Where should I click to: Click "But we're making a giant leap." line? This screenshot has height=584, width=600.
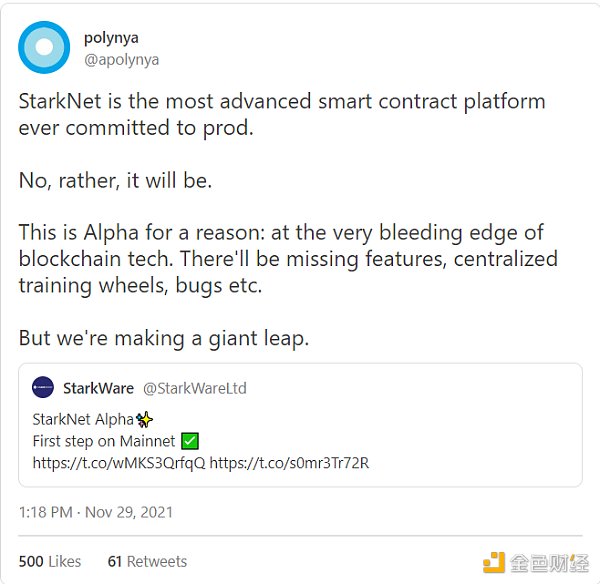164,338
